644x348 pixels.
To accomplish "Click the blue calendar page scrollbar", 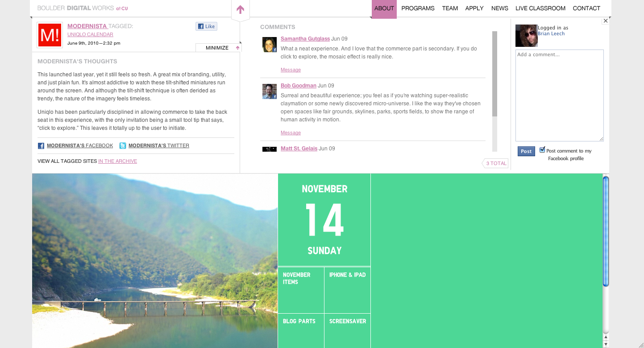I will point(606,231).
